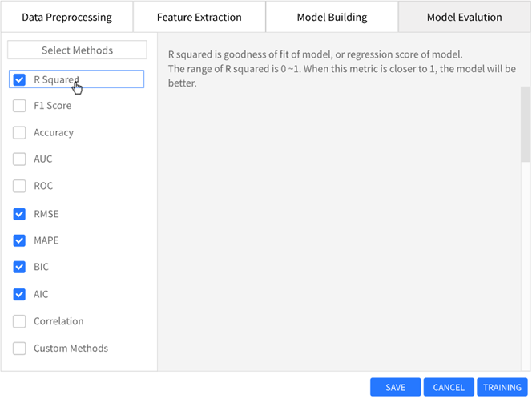532x399 pixels.
Task: Disable the MAPE checkbox
Action: click(x=20, y=240)
